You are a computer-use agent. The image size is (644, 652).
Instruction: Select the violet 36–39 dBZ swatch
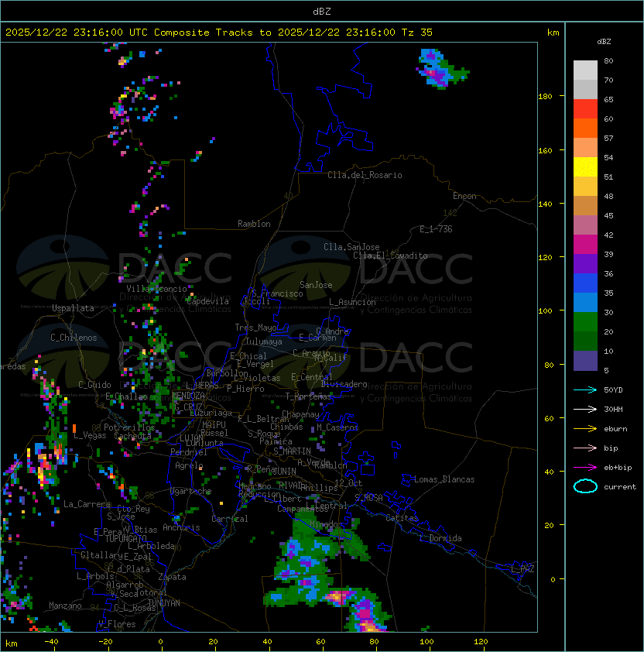[585, 263]
